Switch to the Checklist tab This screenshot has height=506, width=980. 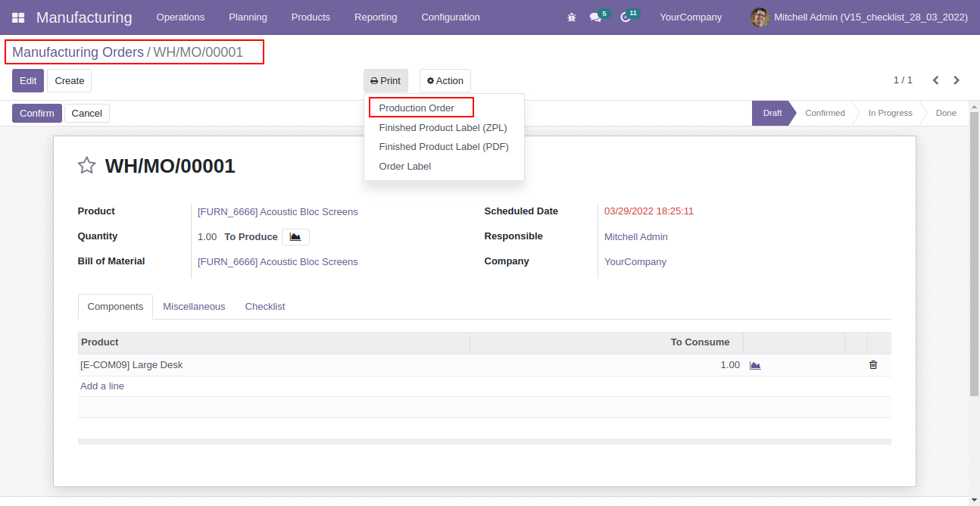pos(265,307)
